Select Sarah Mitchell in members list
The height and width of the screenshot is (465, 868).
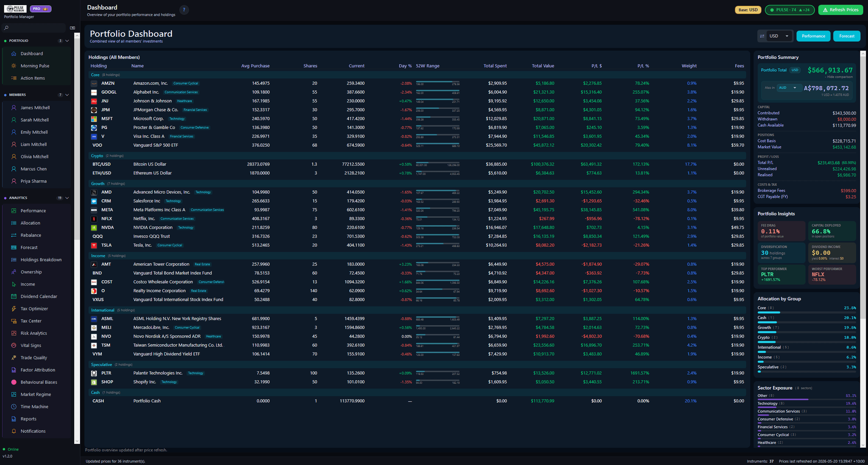pyautogui.click(x=35, y=120)
